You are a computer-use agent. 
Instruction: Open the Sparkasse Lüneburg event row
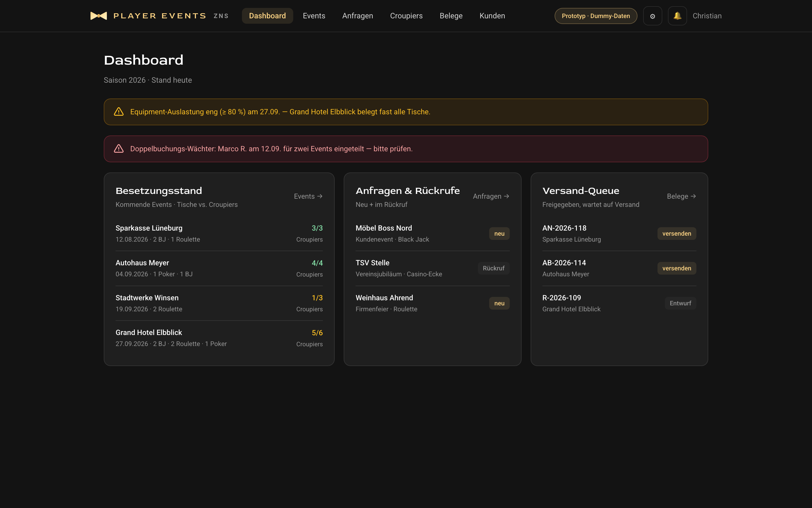coord(219,233)
